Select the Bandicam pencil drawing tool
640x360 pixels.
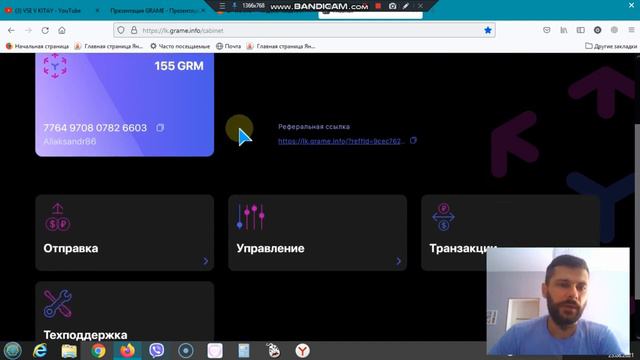(x=406, y=6)
